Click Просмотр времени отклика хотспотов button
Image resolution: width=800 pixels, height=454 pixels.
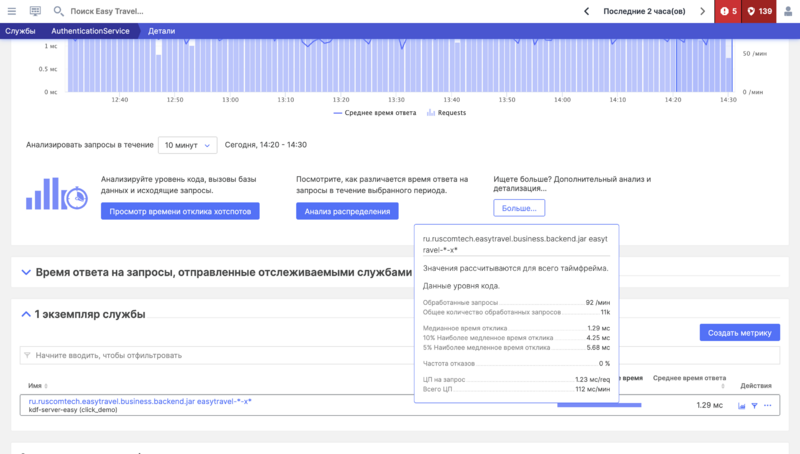180,211
